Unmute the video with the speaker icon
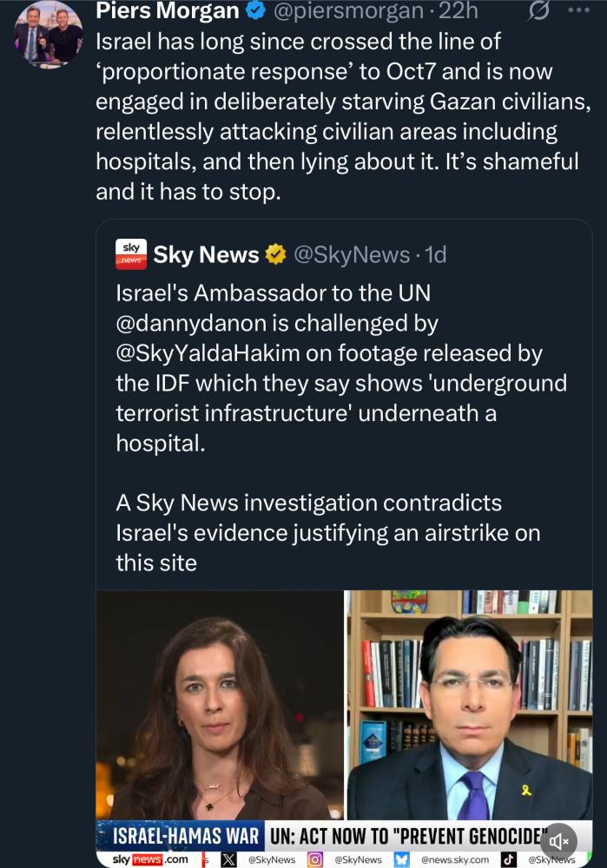The image size is (607, 868). click(559, 839)
